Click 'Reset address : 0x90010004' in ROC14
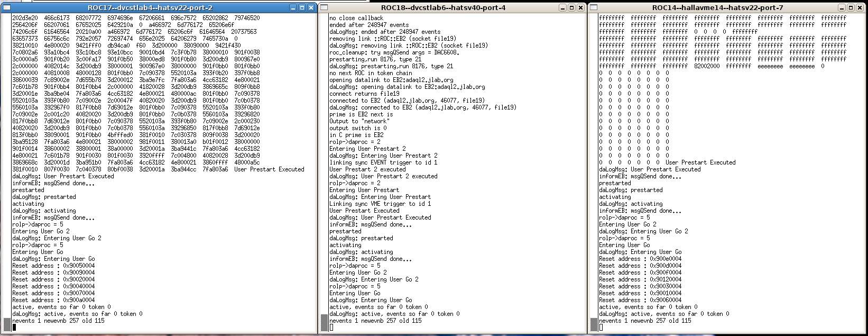 pos(640,293)
